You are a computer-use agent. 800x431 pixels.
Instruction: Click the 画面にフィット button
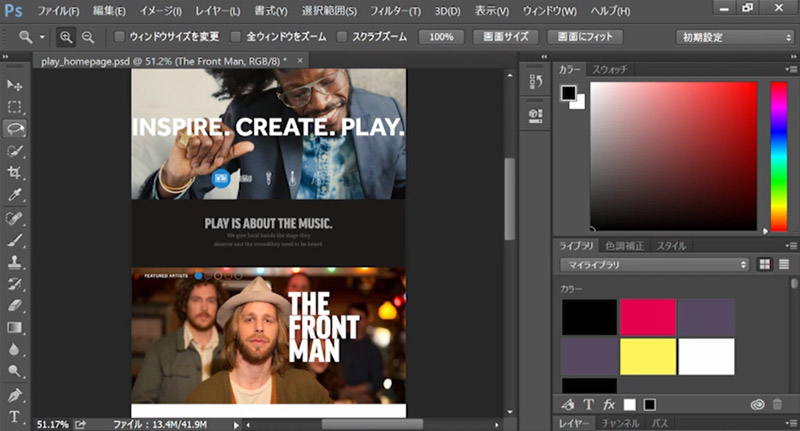click(x=585, y=37)
